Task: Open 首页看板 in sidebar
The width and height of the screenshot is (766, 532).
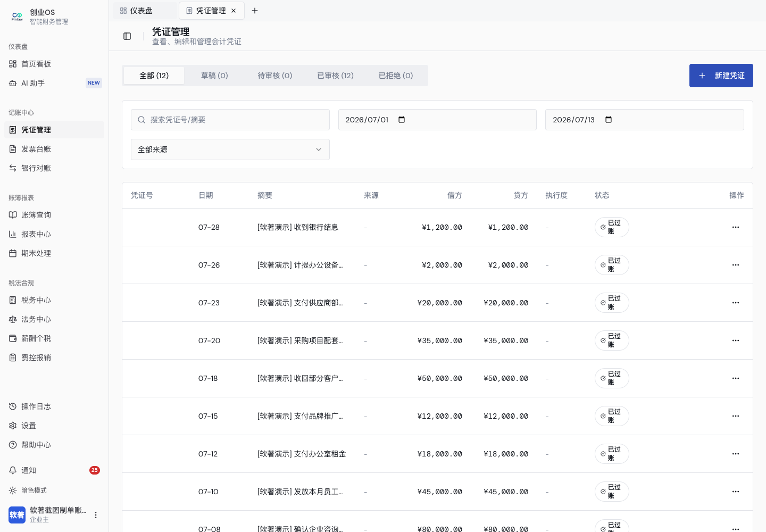Action: point(54,64)
